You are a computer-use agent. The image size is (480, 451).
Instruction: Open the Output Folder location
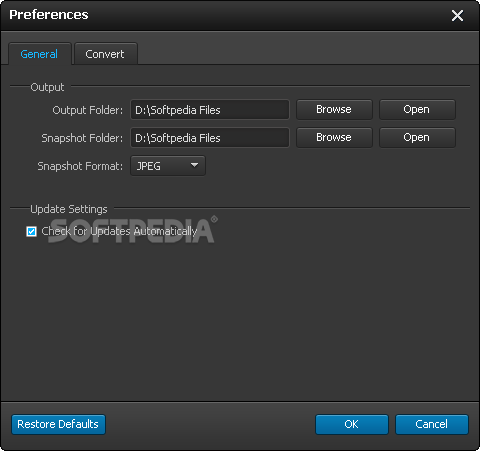tap(417, 110)
